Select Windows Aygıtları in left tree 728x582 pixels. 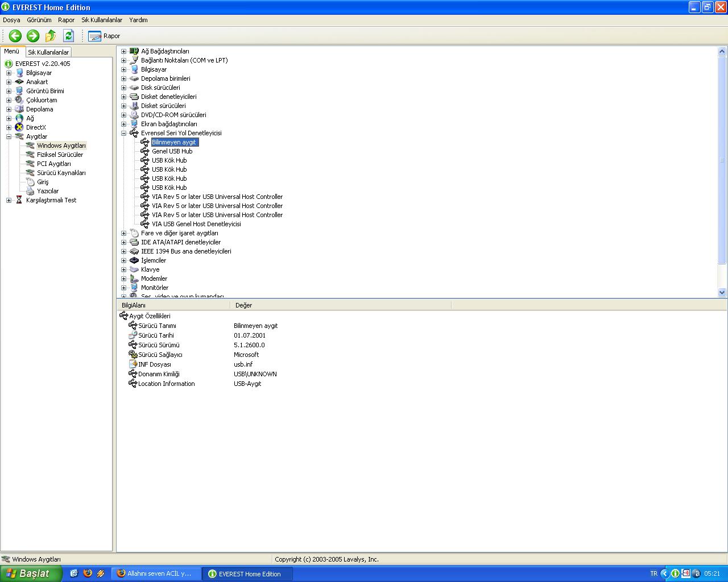61,145
